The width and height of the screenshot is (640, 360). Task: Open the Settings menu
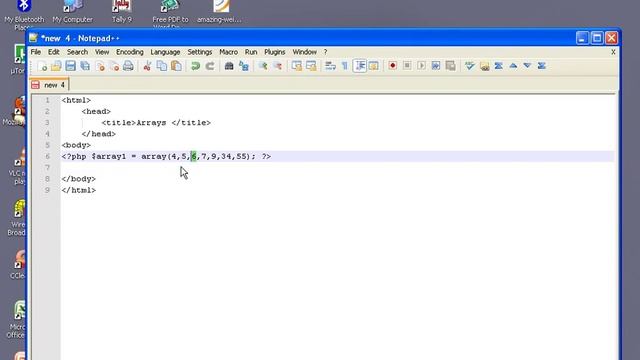[200, 52]
